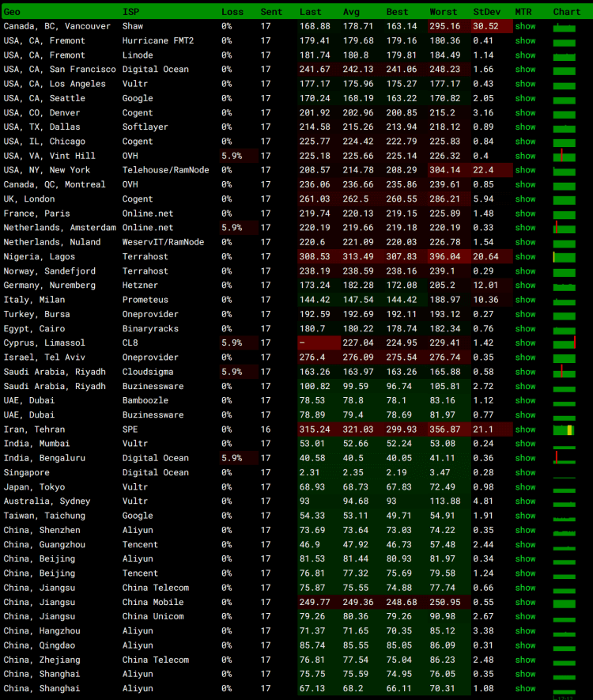Open show link for Jiangsu China Mobile

[x=525, y=602]
